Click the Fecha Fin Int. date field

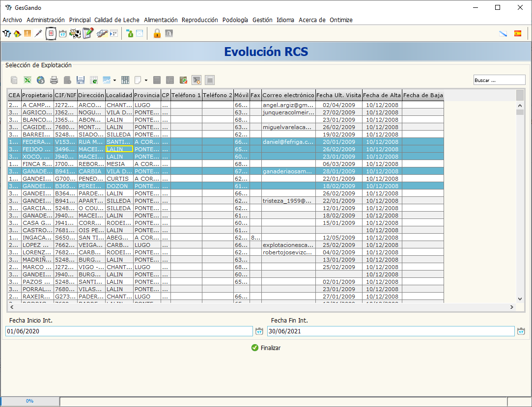click(391, 331)
